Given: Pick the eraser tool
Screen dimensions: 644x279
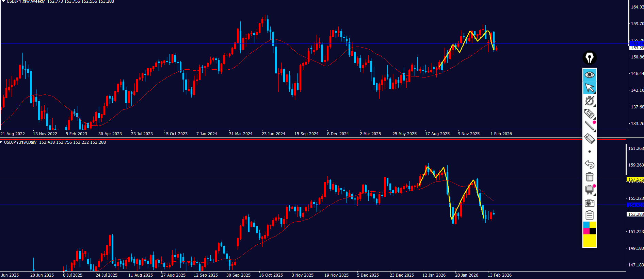Looking at the screenshot, I should (x=589, y=139).
